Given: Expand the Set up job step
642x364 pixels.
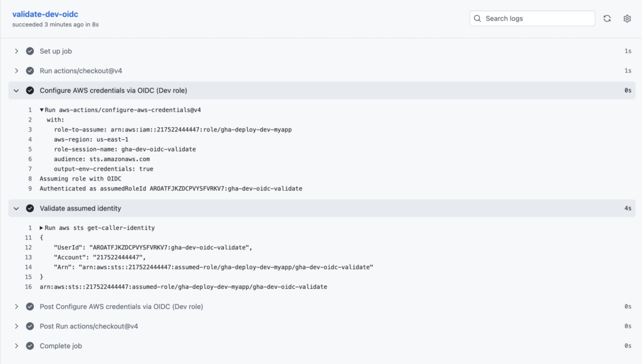Looking at the screenshot, I should click(16, 51).
